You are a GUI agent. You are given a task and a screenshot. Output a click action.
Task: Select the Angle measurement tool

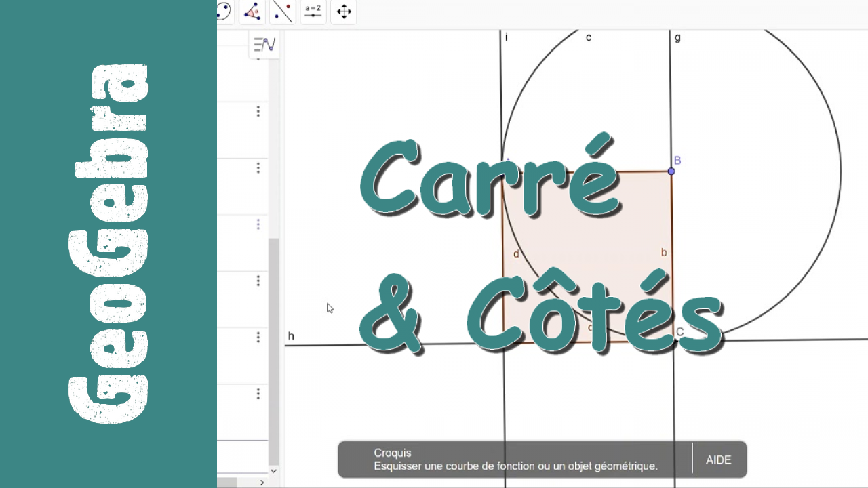tap(252, 12)
